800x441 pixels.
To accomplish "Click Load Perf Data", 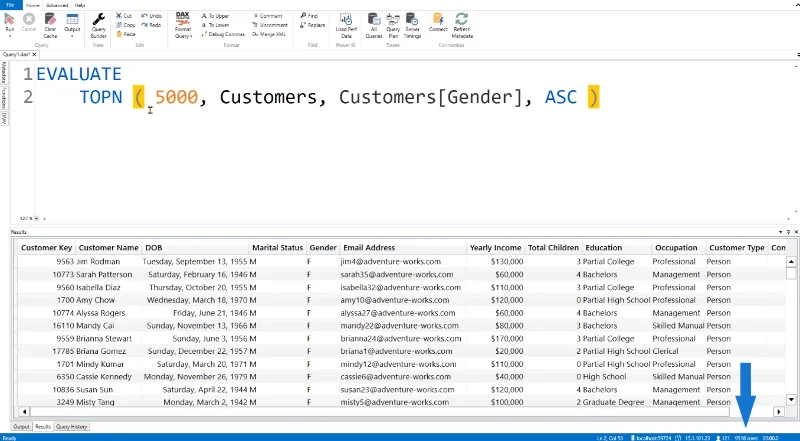I will coord(346,26).
